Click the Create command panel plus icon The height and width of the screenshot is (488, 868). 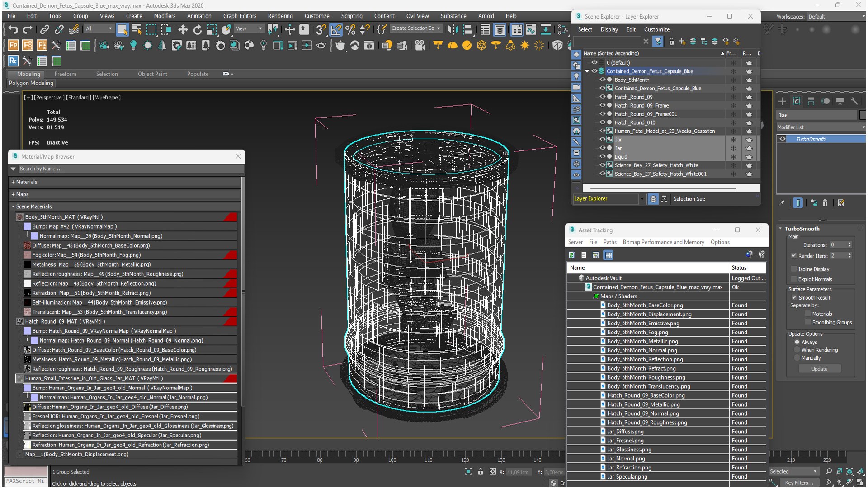782,101
